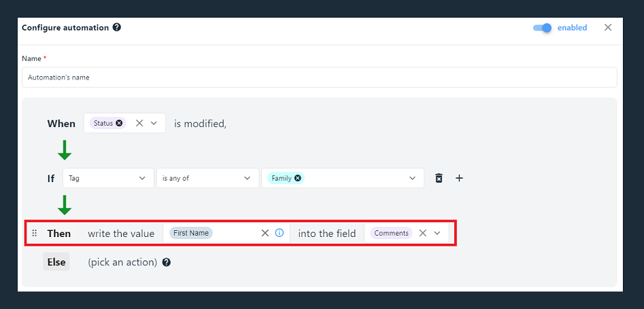The image size is (644, 309).
Task: Remove the Family tag chip
Action: tap(298, 178)
